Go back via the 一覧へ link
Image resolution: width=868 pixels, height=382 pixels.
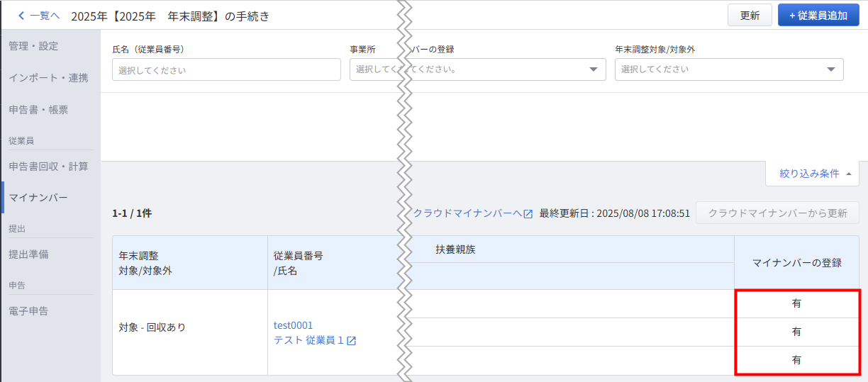pos(39,15)
